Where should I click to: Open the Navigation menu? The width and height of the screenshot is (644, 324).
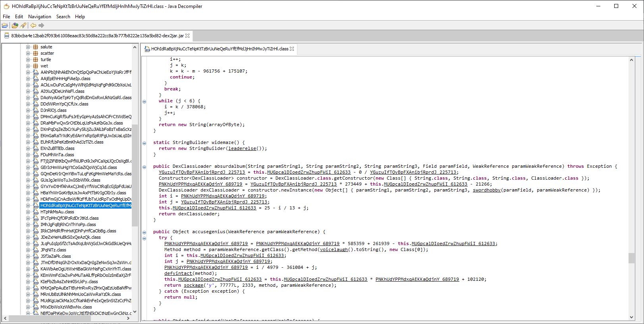point(39,17)
